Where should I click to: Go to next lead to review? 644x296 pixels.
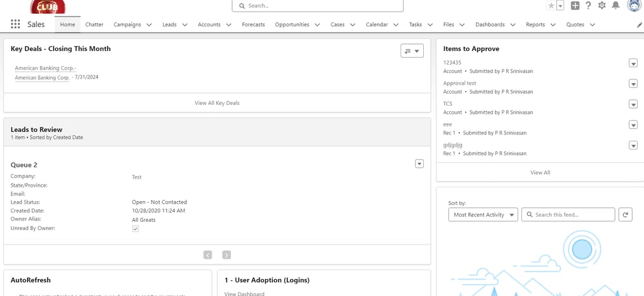click(x=226, y=255)
